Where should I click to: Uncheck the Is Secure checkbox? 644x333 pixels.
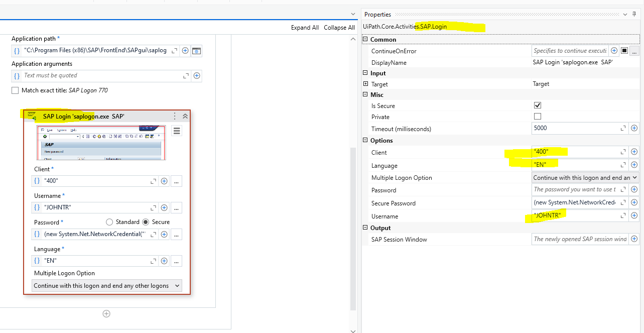point(538,105)
